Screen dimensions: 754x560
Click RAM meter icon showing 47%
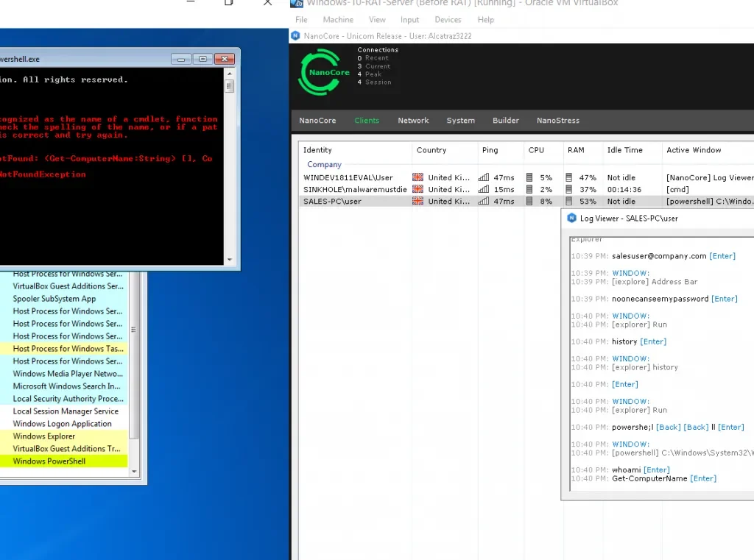coord(569,177)
